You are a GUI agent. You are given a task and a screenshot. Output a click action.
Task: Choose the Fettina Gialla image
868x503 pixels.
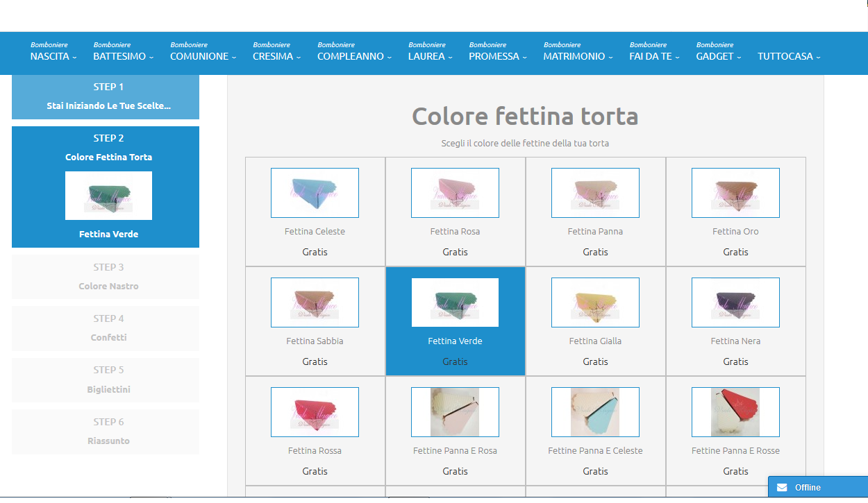click(595, 302)
